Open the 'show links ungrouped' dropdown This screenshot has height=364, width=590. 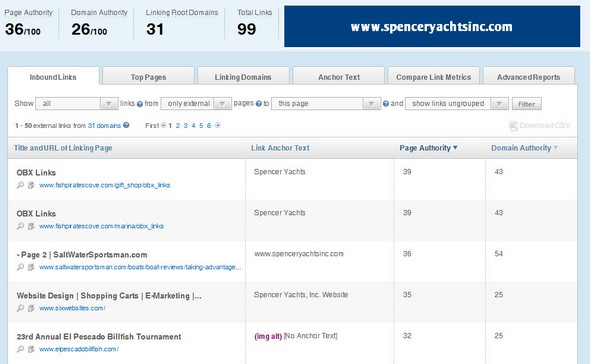coord(457,104)
